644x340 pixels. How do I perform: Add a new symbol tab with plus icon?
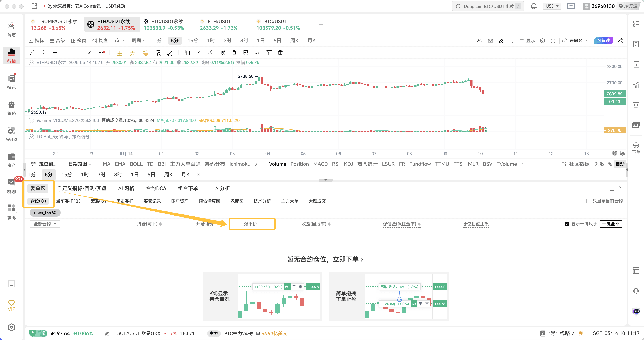(321, 24)
